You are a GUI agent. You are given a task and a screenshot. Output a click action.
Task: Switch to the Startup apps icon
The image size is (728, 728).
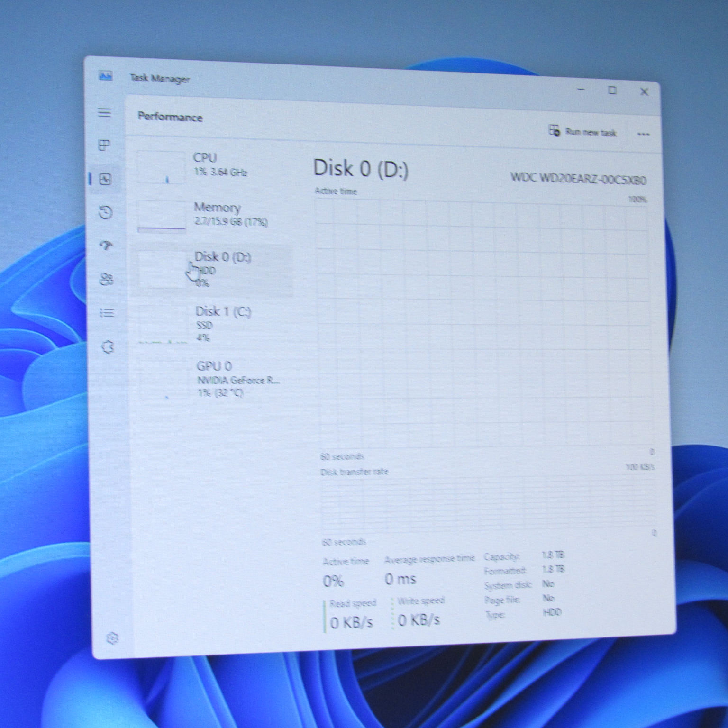(x=106, y=246)
